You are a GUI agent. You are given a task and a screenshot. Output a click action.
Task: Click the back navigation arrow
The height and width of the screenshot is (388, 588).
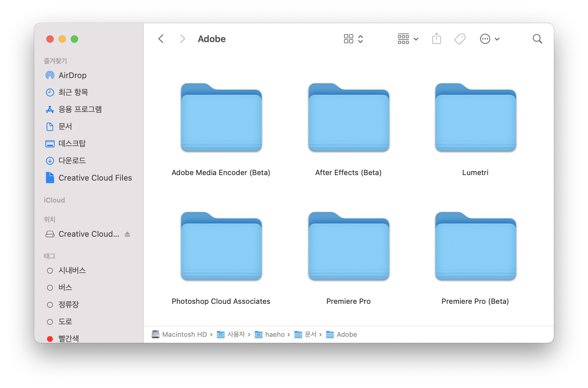pos(161,39)
